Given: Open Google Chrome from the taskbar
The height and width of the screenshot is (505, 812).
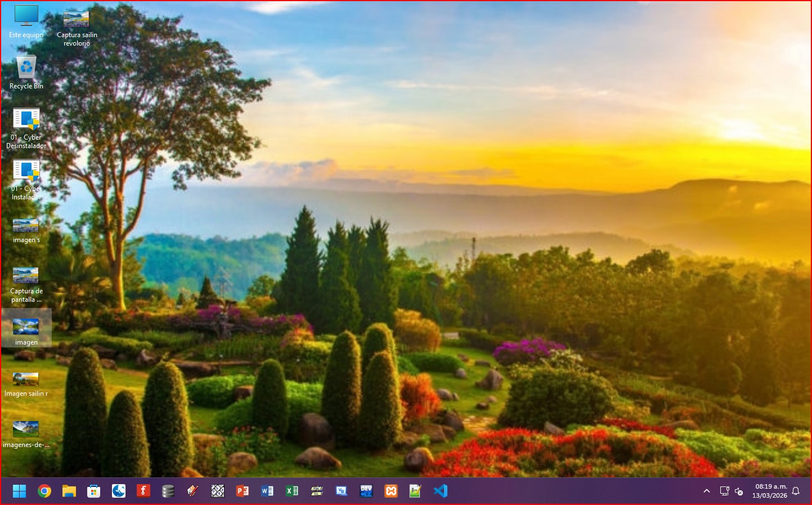Looking at the screenshot, I should point(44,491).
